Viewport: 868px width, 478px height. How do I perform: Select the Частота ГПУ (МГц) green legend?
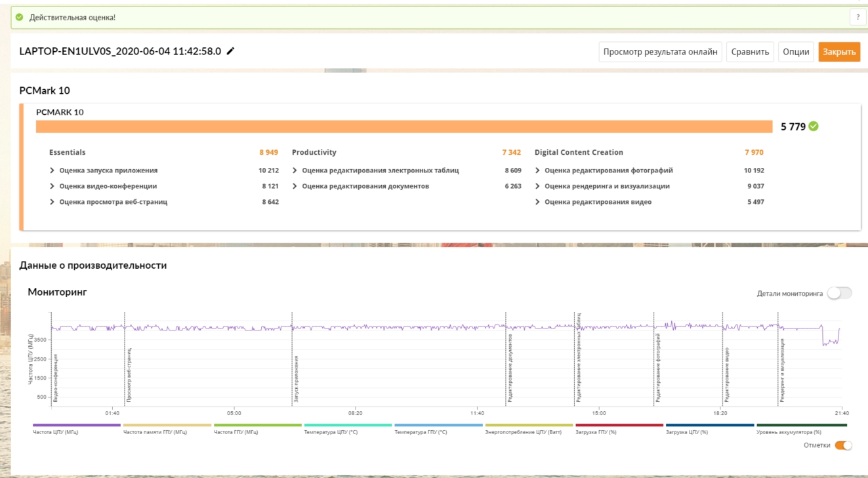[x=258, y=429]
